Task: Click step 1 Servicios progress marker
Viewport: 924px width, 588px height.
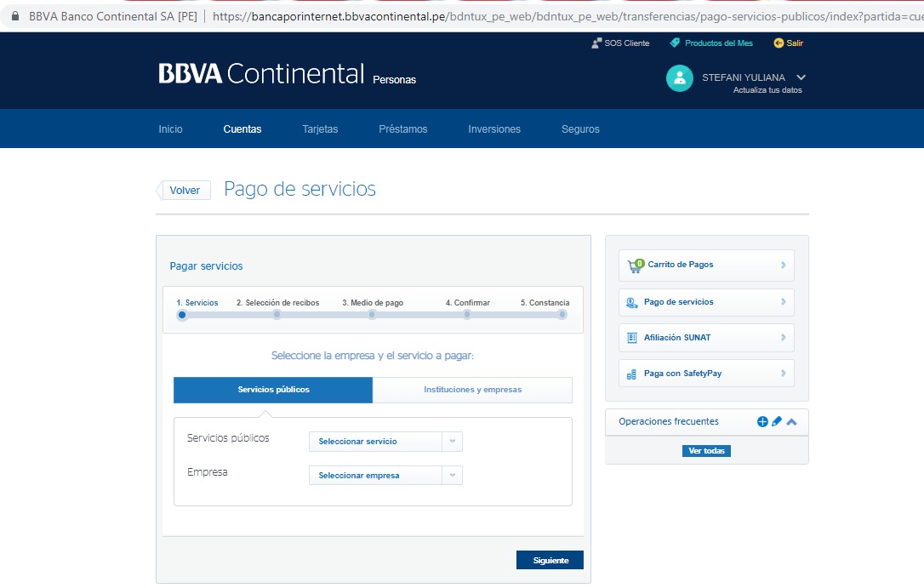Action: pos(182,315)
